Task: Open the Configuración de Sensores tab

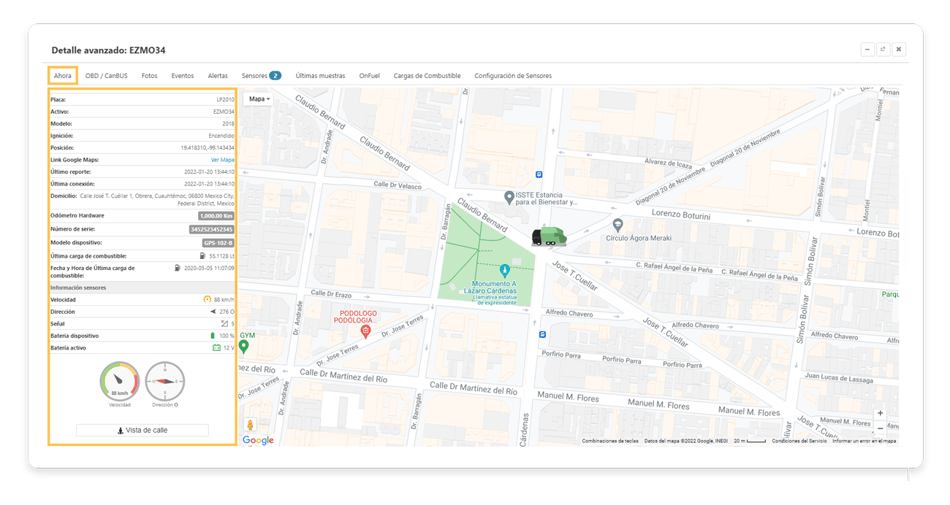Action: (513, 76)
